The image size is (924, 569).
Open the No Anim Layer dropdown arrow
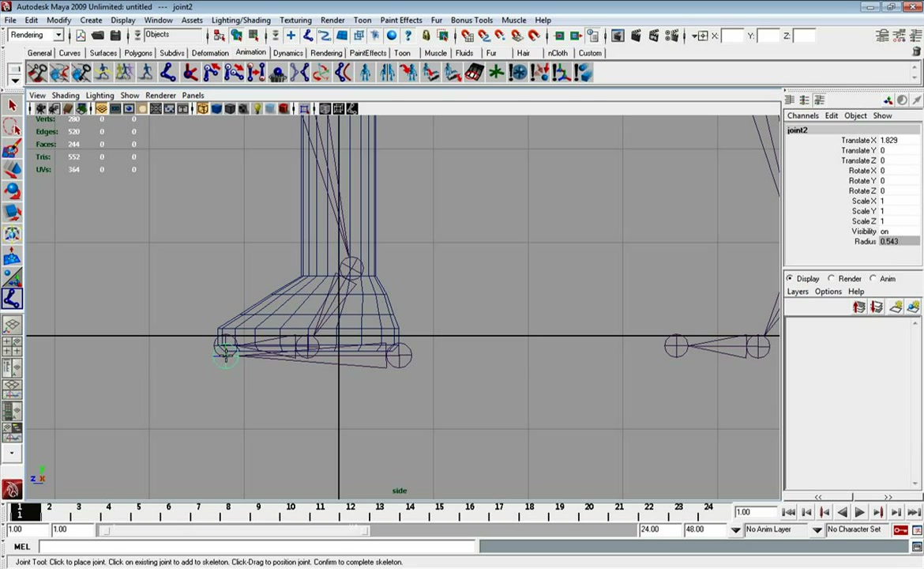click(x=736, y=530)
